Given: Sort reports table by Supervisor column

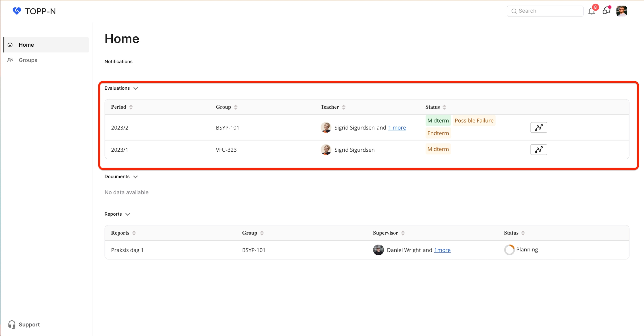Looking at the screenshot, I should (x=403, y=233).
